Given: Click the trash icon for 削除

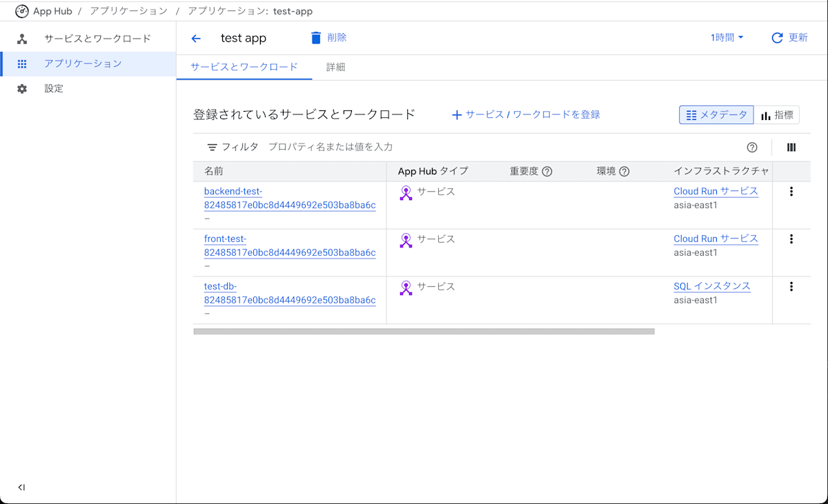Looking at the screenshot, I should [x=316, y=38].
